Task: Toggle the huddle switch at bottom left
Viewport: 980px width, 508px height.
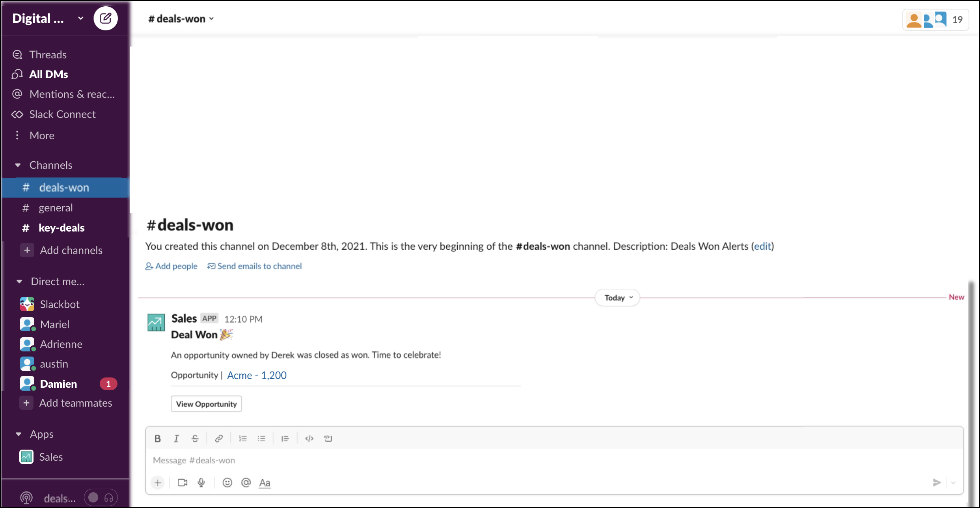Action: (101, 498)
